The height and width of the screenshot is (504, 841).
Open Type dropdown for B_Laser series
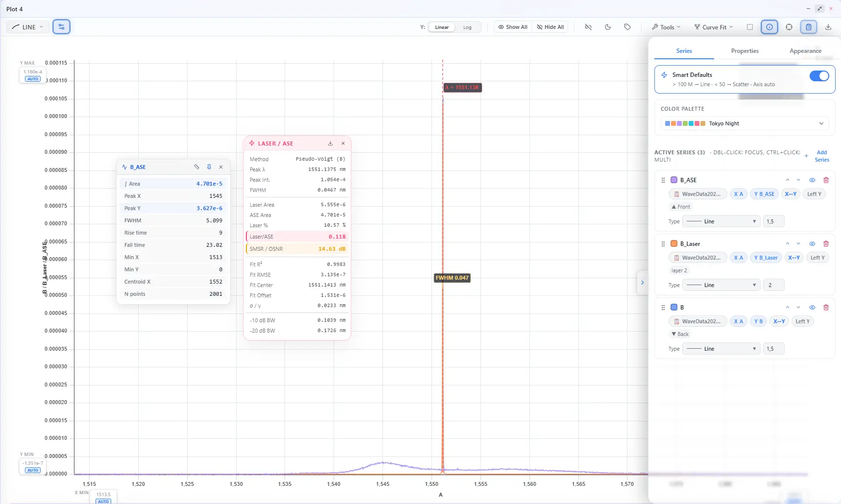pyautogui.click(x=721, y=285)
